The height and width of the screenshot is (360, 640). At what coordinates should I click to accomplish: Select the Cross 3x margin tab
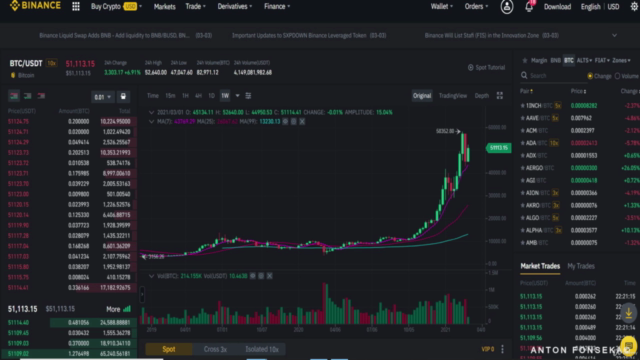click(215, 349)
